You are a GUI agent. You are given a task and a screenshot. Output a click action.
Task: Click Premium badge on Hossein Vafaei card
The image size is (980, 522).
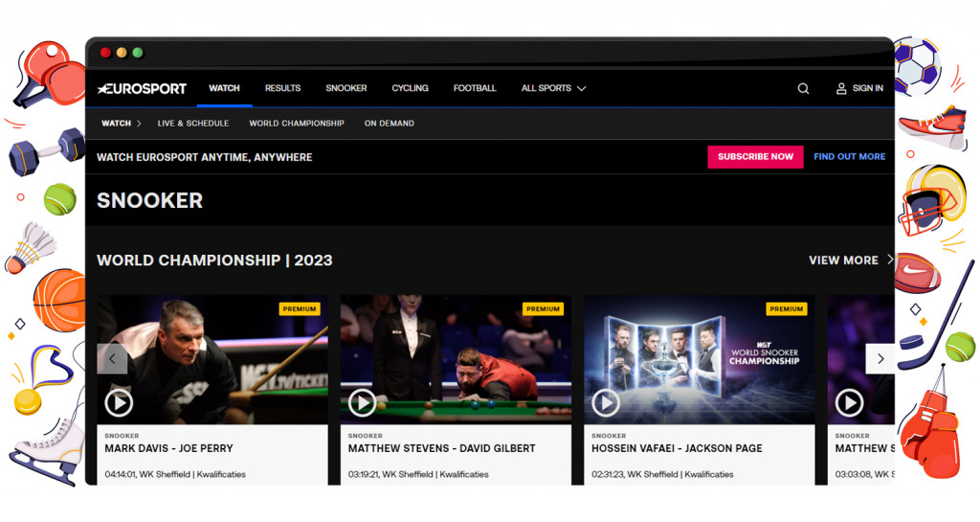click(x=787, y=308)
